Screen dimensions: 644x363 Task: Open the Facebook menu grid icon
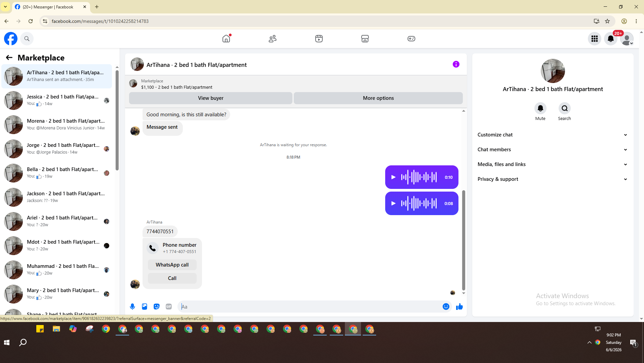click(595, 39)
